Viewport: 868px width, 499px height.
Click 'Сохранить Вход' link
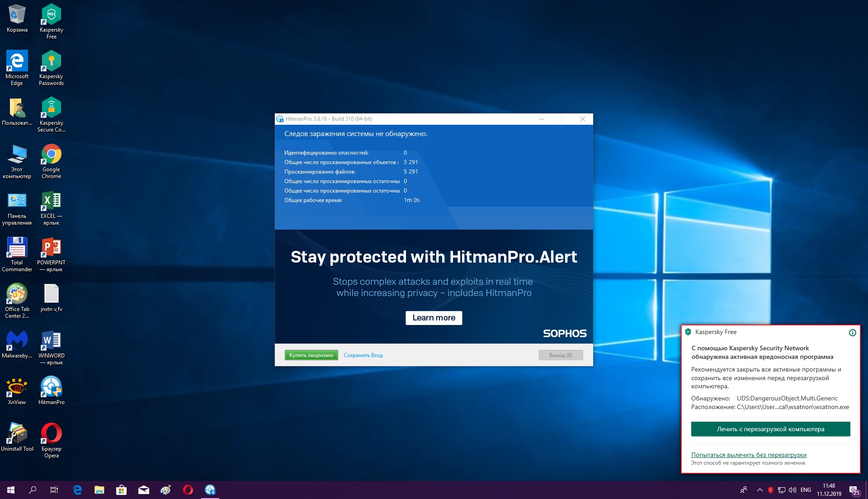point(363,355)
